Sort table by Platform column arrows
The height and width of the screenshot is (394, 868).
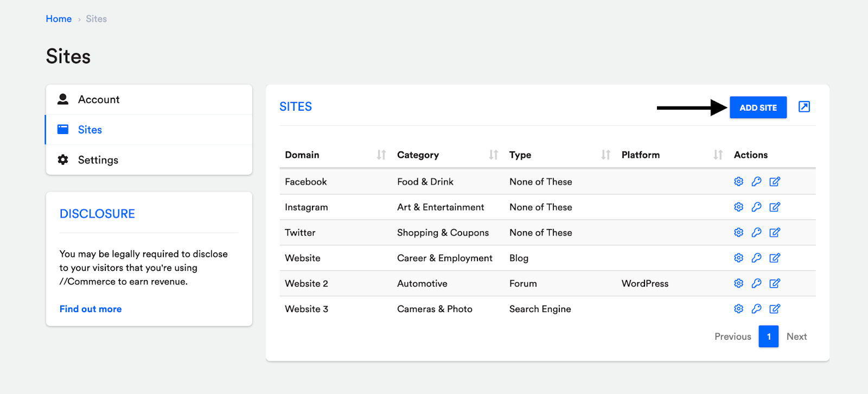[x=718, y=155]
